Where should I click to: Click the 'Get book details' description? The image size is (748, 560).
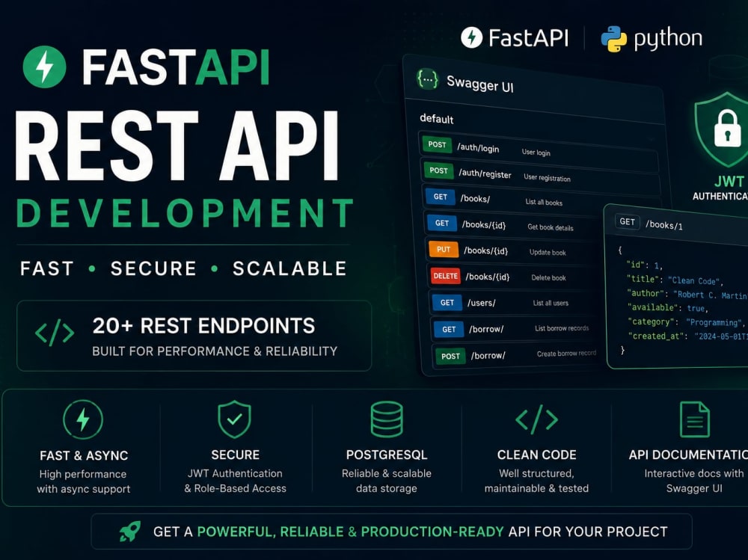point(550,227)
